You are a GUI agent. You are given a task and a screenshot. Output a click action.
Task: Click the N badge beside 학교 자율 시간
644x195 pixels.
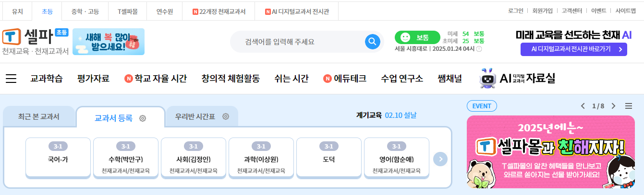[x=128, y=79]
